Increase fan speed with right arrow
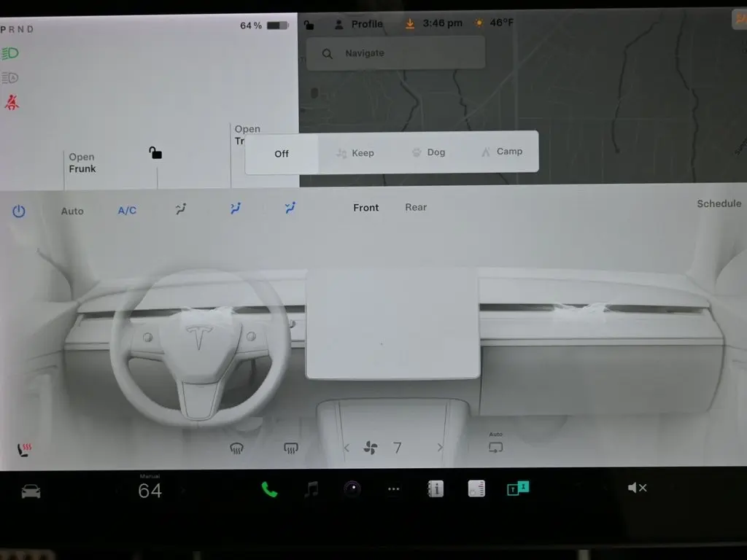The height and width of the screenshot is (560, 747). coord(440,448)
